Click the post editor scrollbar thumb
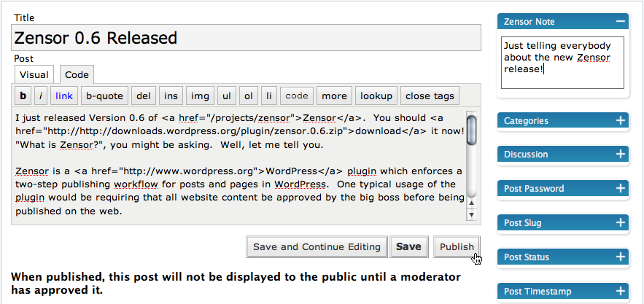 point(472,130)
